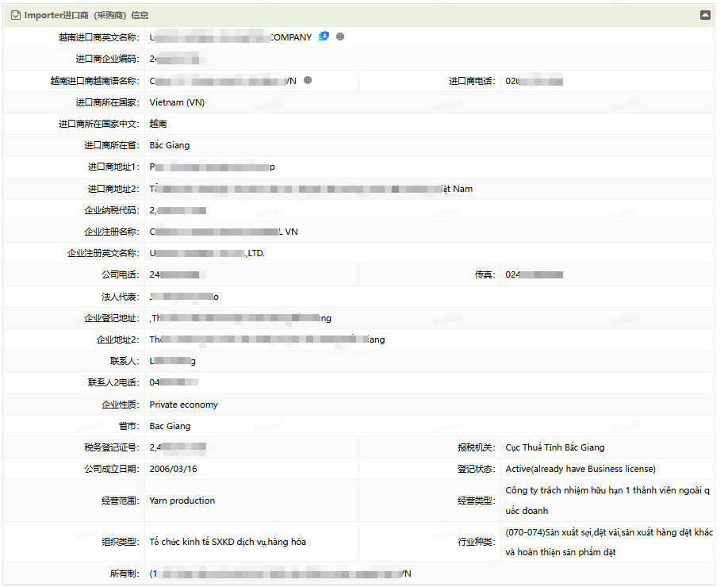Click the Bac Giang city value
Viewport: 728px width, 587px height.
[x=170, y=426]
